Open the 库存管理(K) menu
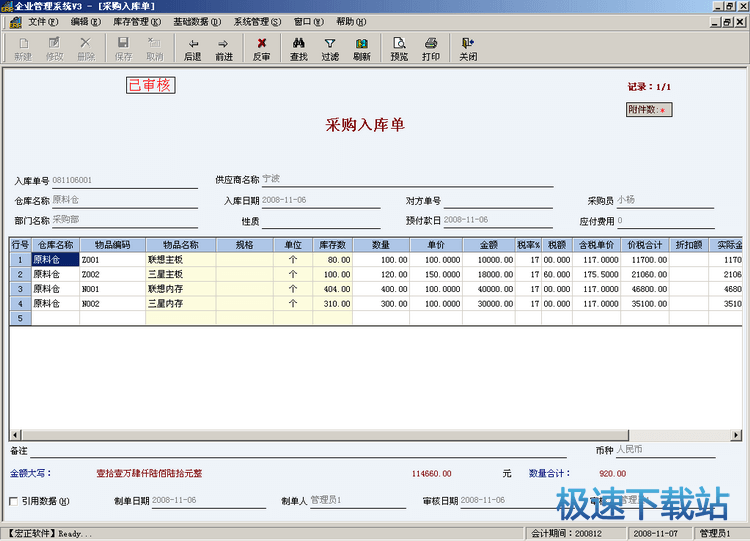 coord(137,22)
